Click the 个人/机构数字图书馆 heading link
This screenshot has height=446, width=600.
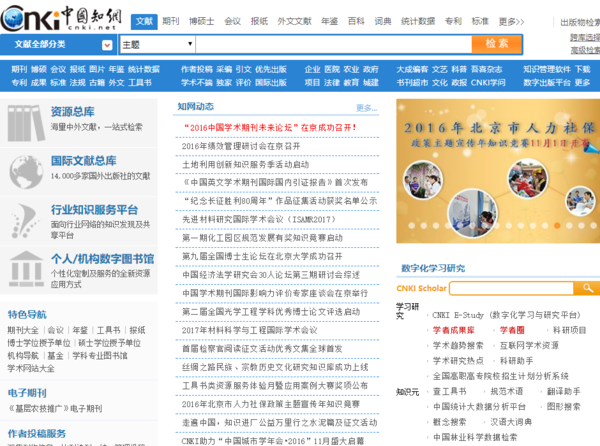(103, 259)
